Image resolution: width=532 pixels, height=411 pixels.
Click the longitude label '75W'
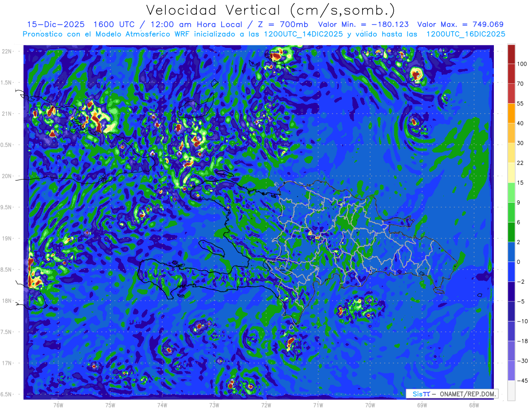(110, 405)
